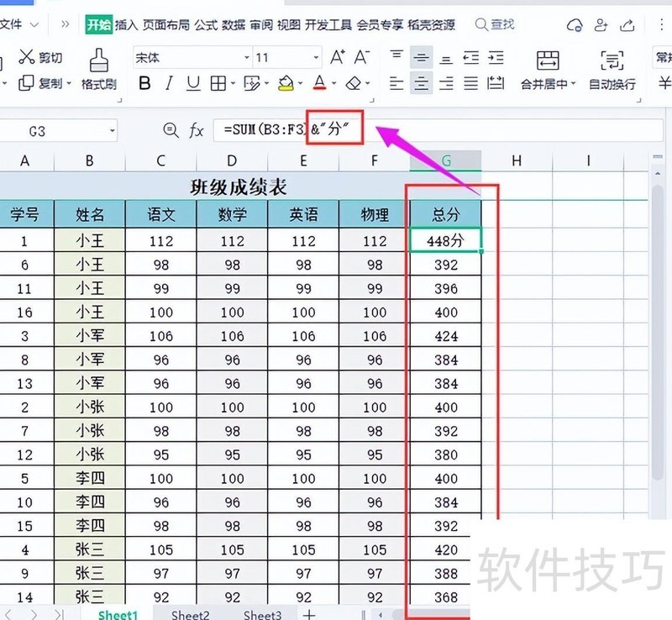The height and width of the screenshot is (620, 672).
Task: Click the Merge and Center (合并居中) icon
Action: [549, 60]
